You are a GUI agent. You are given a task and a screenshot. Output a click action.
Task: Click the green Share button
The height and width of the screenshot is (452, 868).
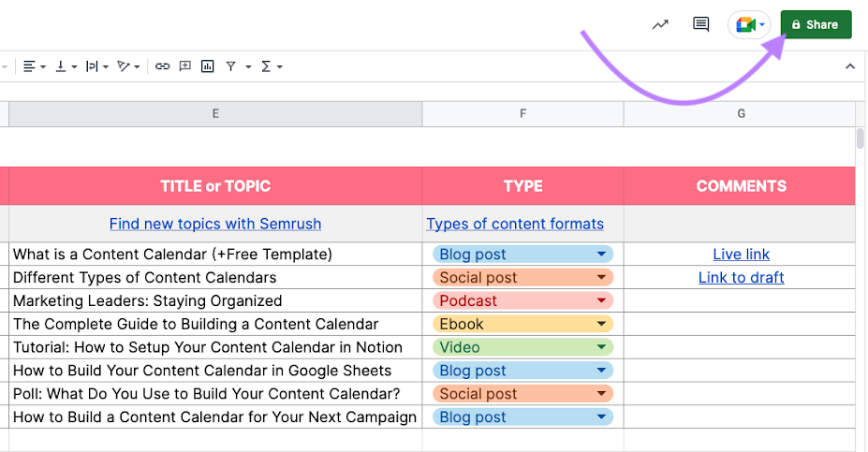(816, 25)
